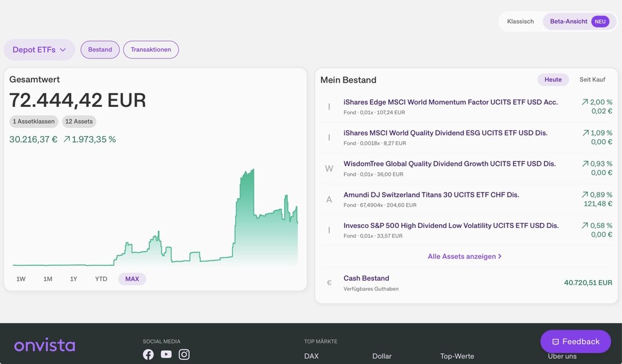Open iShares Edge MSCI World Momentum ETF
The height and width of the screenshot is (364, 622).
coord(450,102)
